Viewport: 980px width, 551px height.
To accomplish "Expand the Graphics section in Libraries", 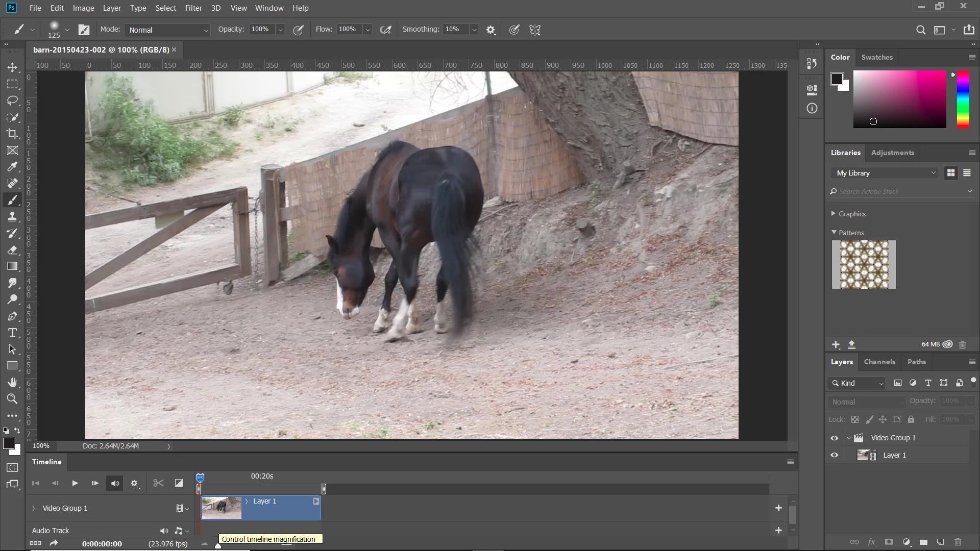I will coord(834,214).
